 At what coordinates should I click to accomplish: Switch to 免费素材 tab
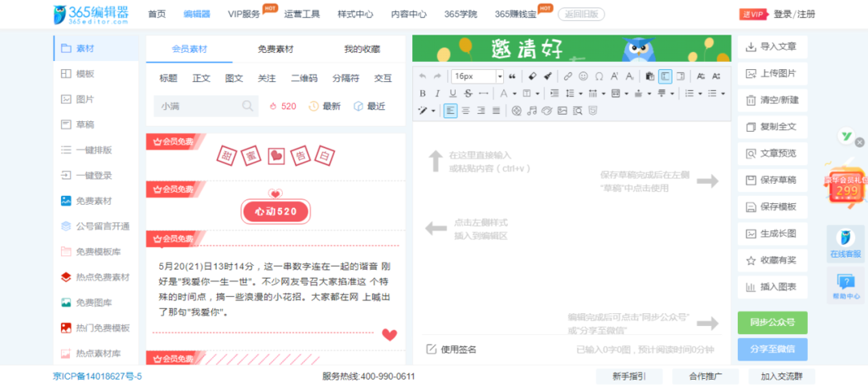click(276, 49)
